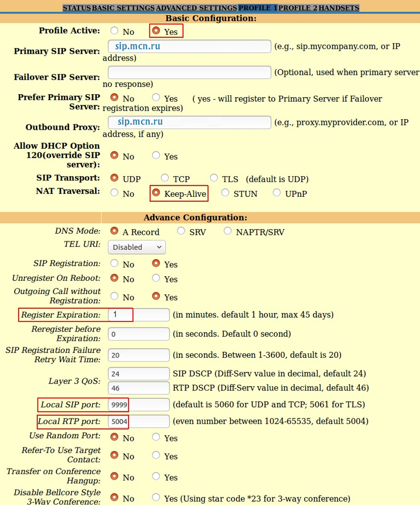Select No for Transfer on Conference Hangup
The width and height of the screenshot is (420, 505).
[114, 476]
